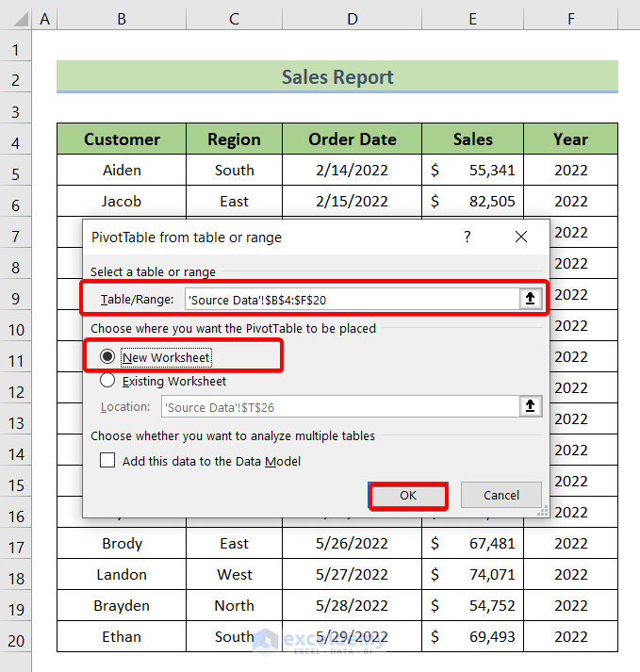
Task: Click the Sales Report title cell
Action: 337,77
